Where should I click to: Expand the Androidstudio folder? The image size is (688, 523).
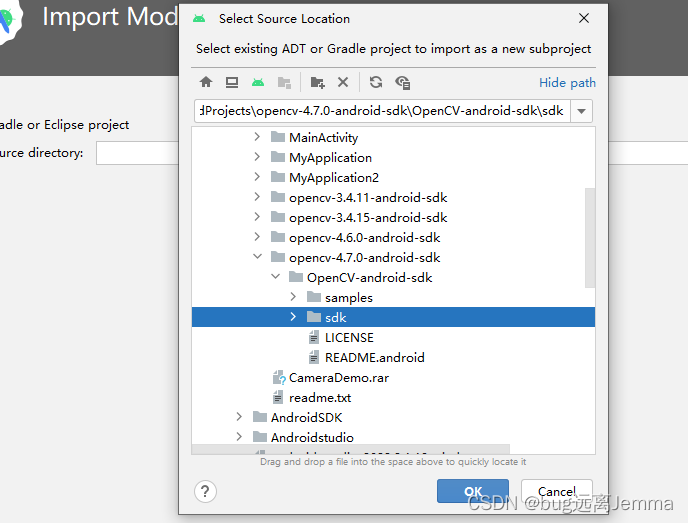point(239,437)
